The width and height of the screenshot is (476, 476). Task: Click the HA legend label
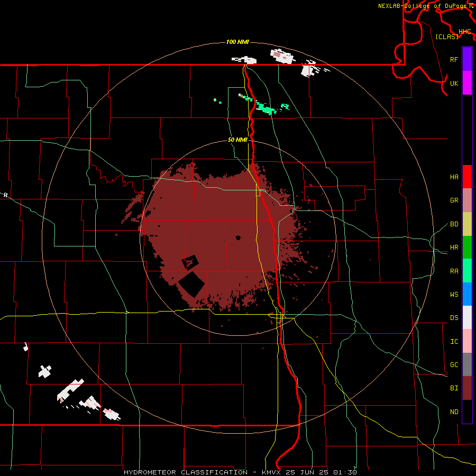454,177
